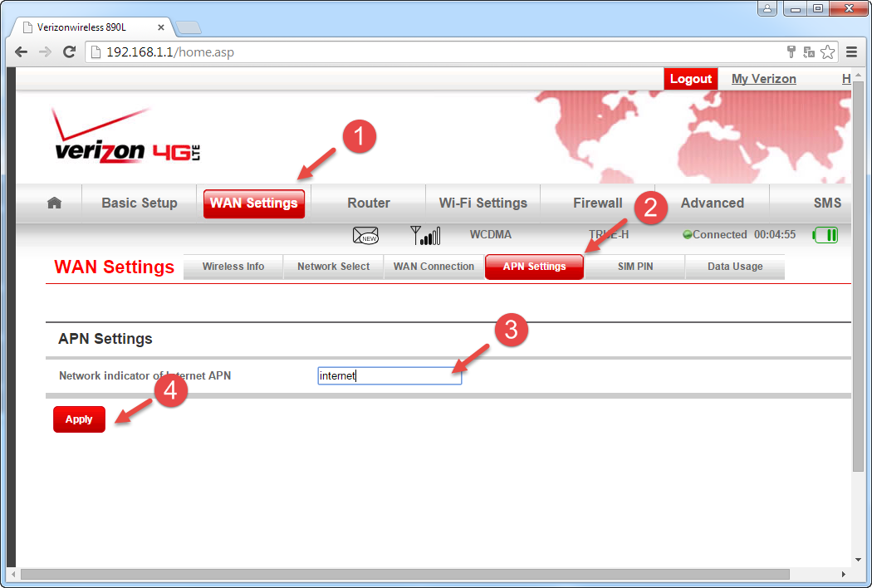872x588 pixels.
Task: Bookmark page with the star icon
Action: coord(827,51)
